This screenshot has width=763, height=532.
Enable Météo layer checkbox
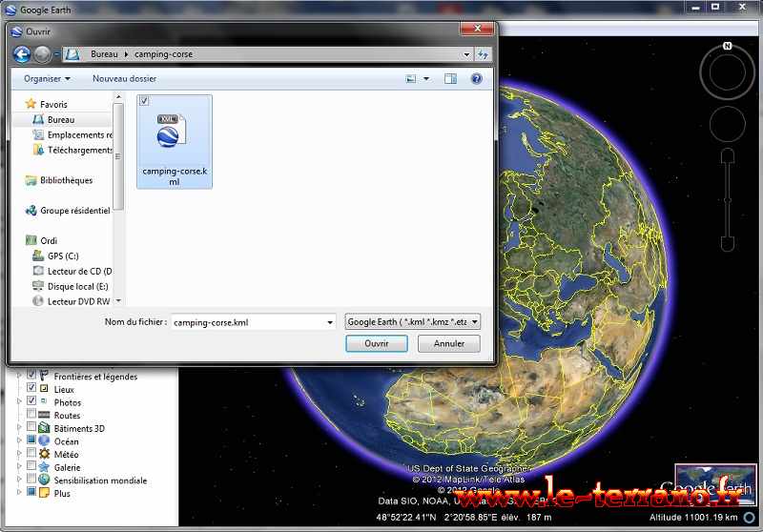click(x=31, y=453)
